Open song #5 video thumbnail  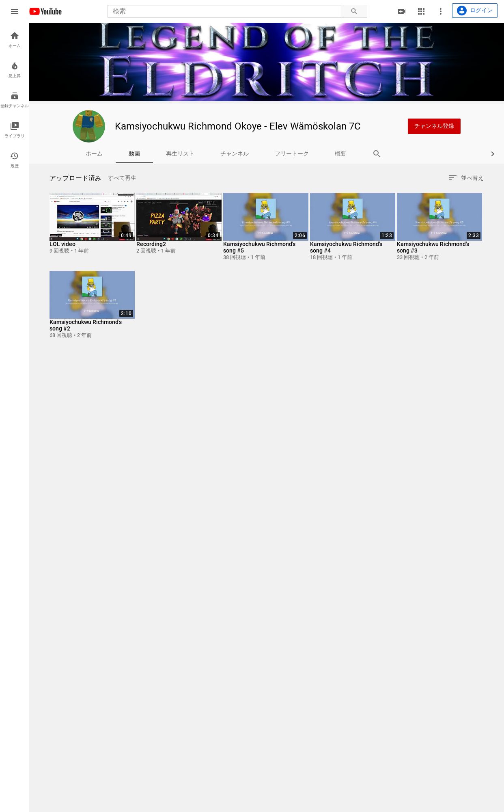click(x=266, y=217)
